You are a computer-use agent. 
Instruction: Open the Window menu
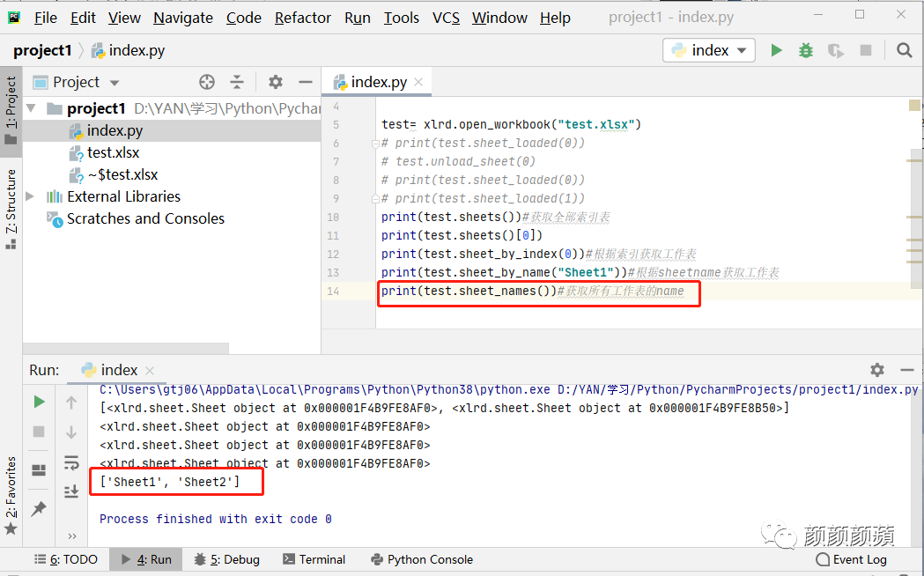(499, 18)
